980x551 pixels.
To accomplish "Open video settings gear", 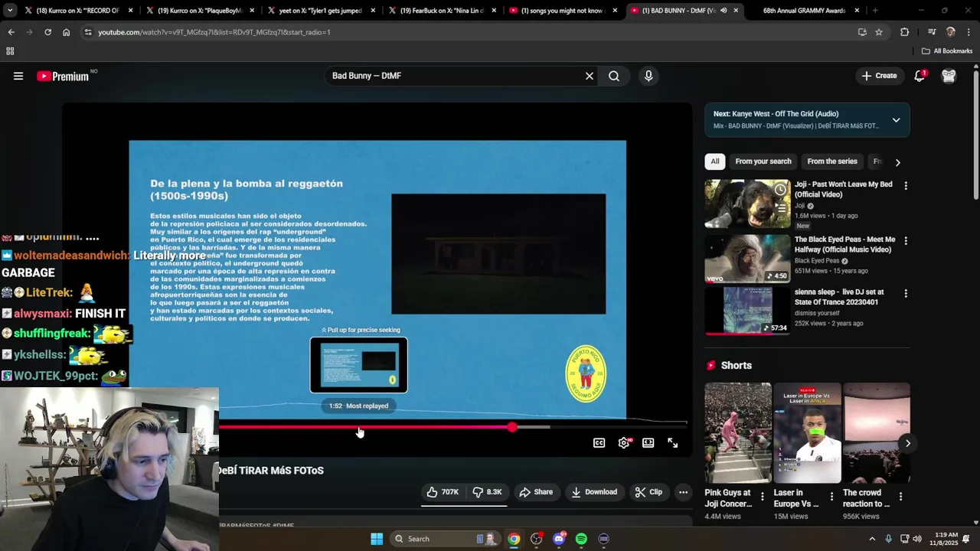I will [624, 442].
